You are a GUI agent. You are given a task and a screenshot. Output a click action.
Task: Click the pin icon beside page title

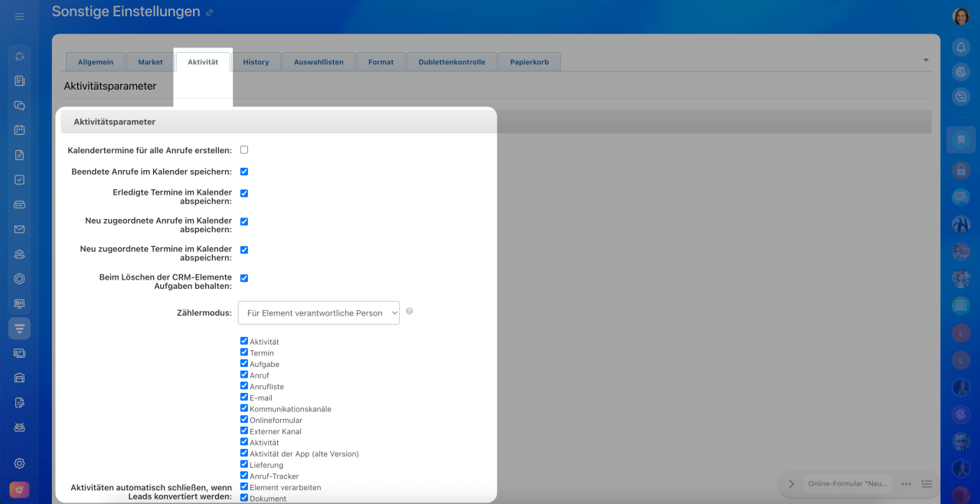(x=210, y=13)
